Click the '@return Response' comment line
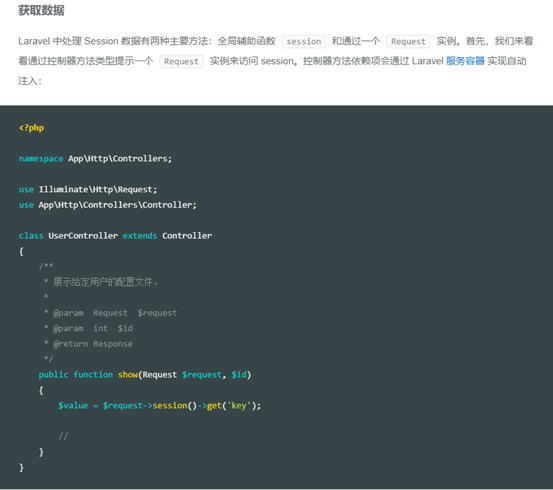The image size is (553, 490). (88, 344)
